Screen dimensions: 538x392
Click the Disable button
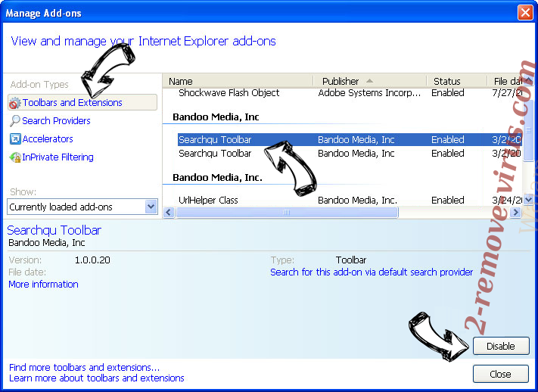point(501,346)
